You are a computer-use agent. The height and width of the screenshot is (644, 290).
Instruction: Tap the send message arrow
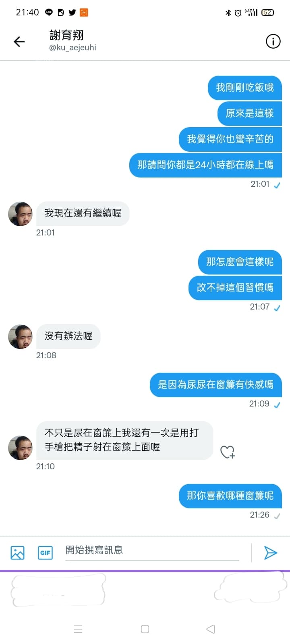pos(270,553)
